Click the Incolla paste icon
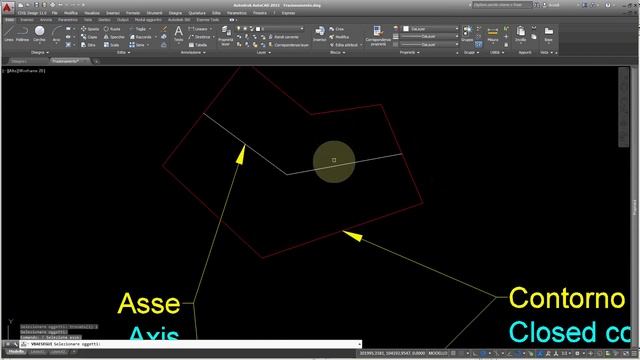640x360 pixels. click(x=520, y=34)
